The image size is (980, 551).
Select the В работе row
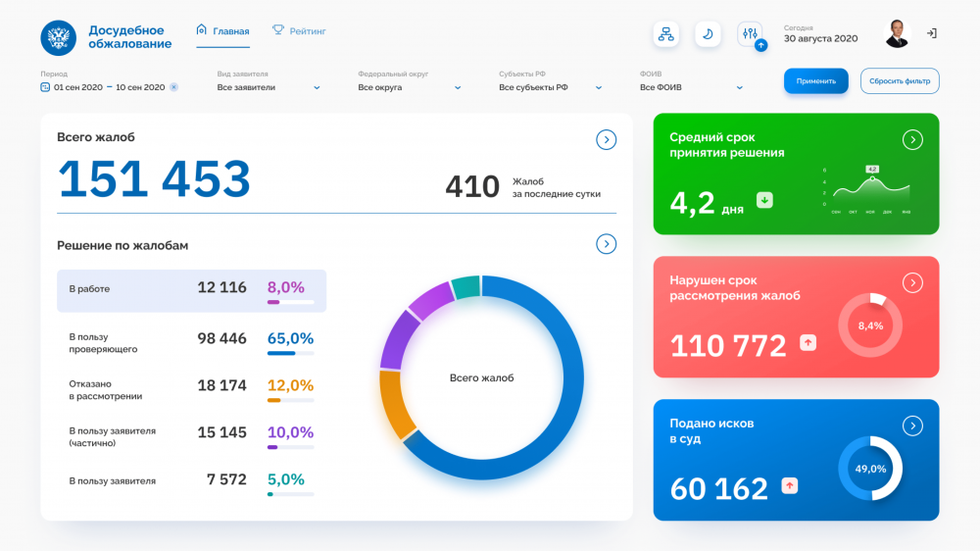(191, 291)
